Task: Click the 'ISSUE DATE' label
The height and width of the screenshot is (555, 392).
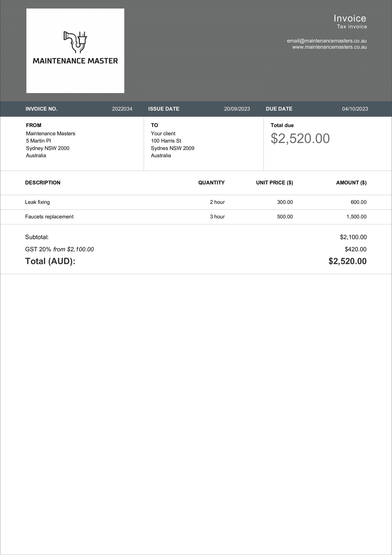Action: 164,109
